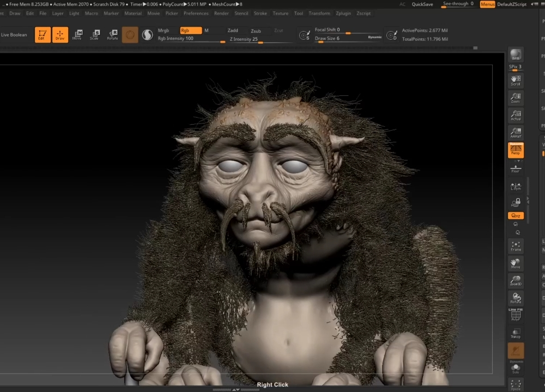Select the Scroll canvas tool
Image resolution: width=545 pixels, height=392 pixels.
pos(516,80)
